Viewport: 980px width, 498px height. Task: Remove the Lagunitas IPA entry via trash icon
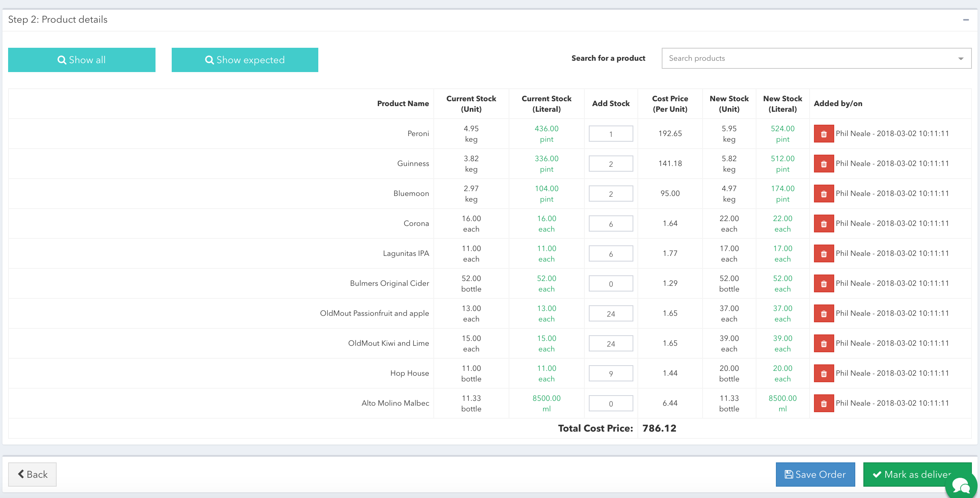(824, 253)
